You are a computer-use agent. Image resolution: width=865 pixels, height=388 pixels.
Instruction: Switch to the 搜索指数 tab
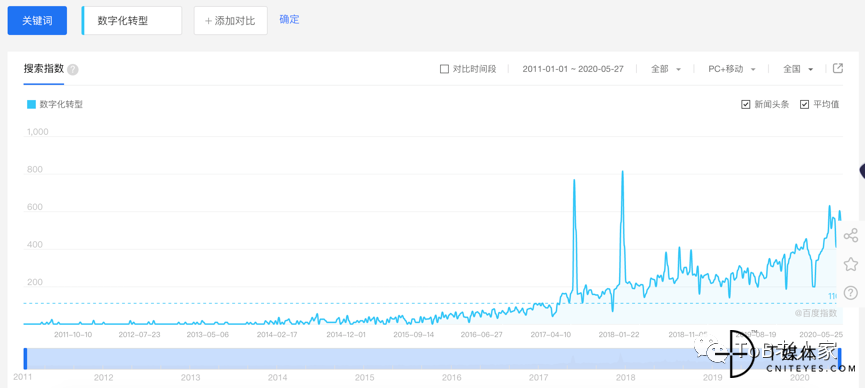(x=44, y=69)
